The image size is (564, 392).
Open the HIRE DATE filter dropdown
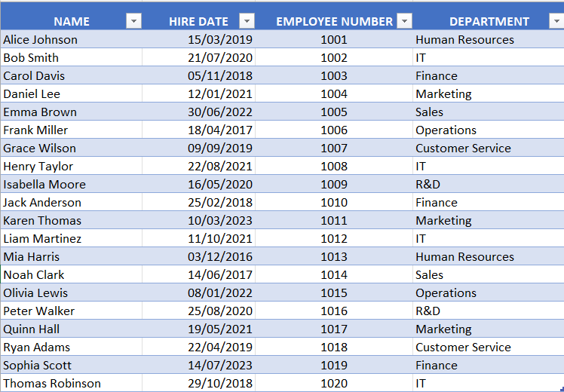click(247, 21)
